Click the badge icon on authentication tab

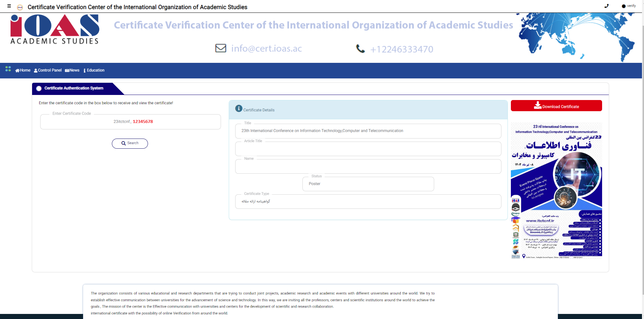click(39, 88)
